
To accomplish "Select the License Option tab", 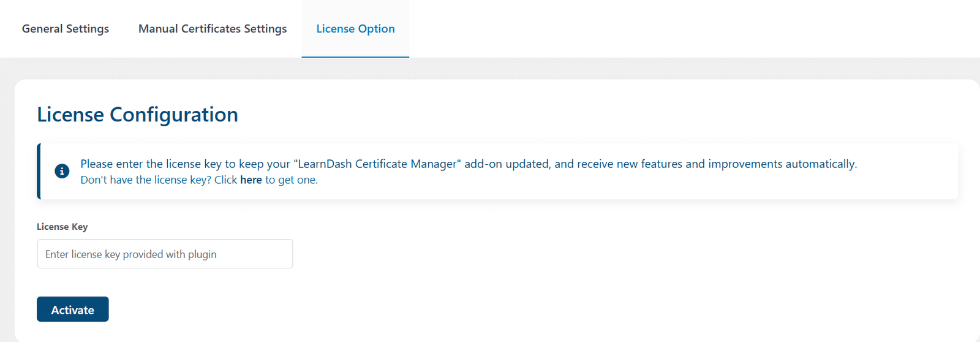I will coord(355,29).
